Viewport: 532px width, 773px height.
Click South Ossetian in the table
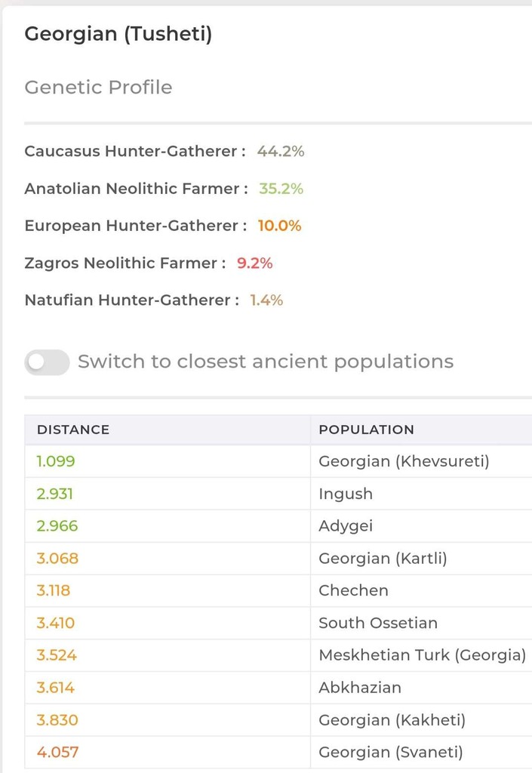(377, 624)
